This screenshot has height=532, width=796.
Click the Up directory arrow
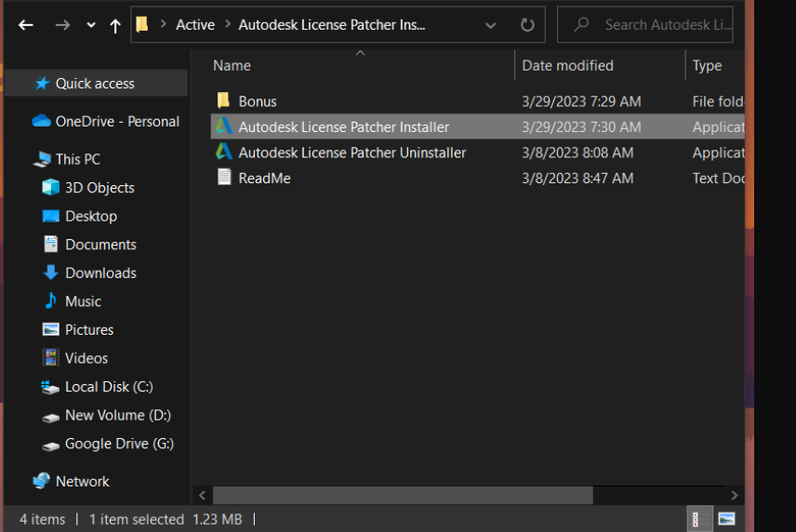coord(115,25)
